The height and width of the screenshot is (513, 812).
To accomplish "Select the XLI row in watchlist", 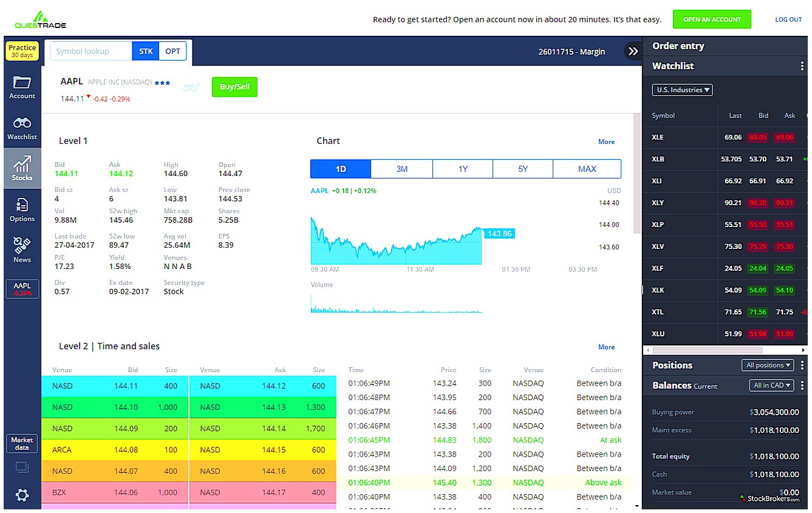I will click(725, 181).
